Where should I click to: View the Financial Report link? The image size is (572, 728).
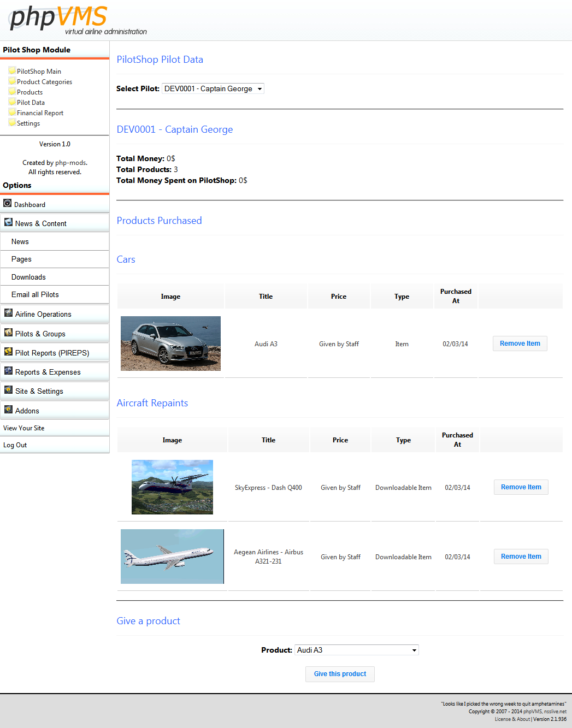40,113
